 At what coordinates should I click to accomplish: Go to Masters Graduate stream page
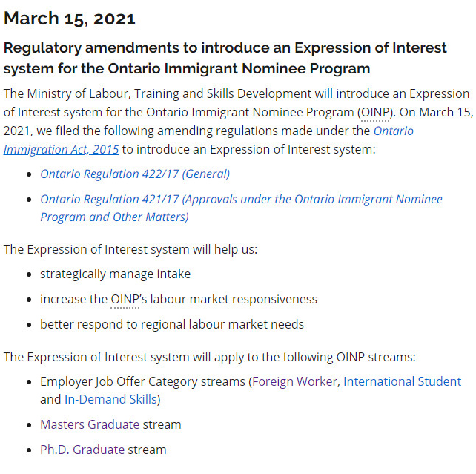[110, 424]
